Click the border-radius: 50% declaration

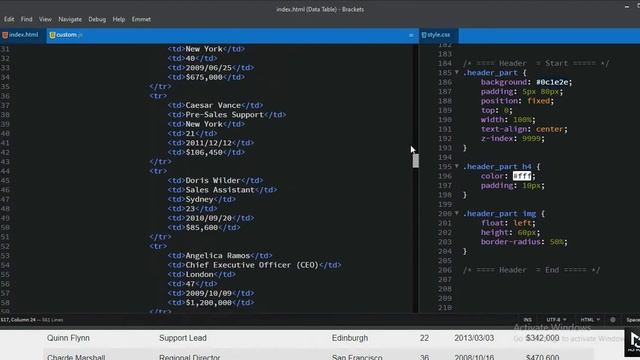coord(524,242)
